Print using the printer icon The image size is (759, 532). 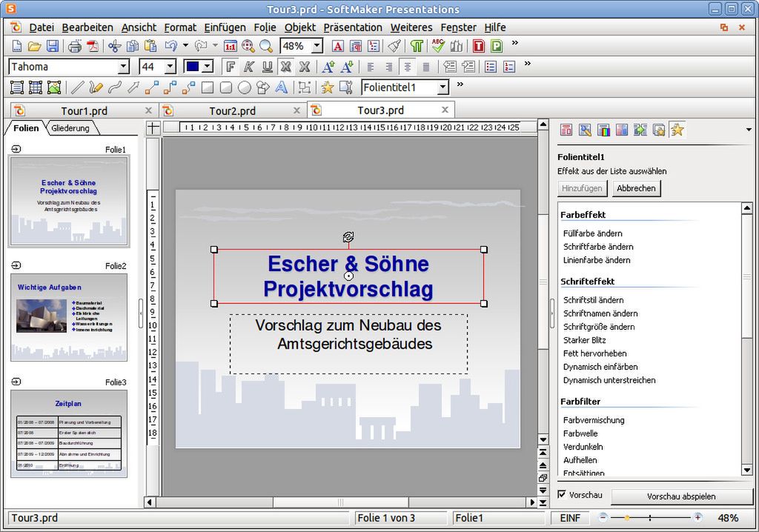coord(75,46)
